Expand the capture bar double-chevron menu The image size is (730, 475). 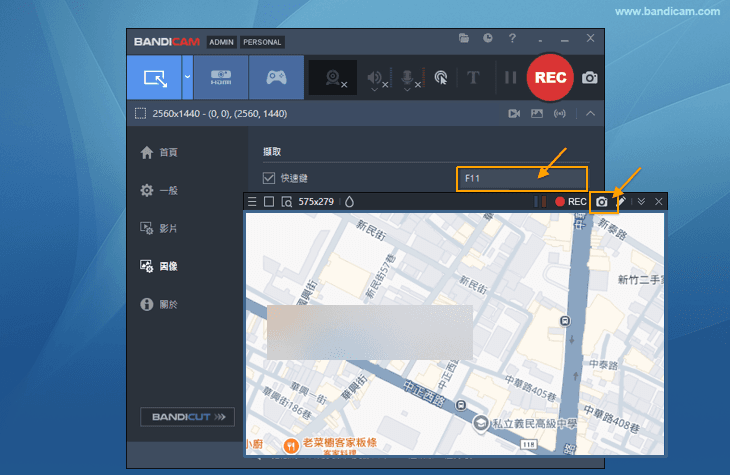pyautogui.click(x=641, y=202)
